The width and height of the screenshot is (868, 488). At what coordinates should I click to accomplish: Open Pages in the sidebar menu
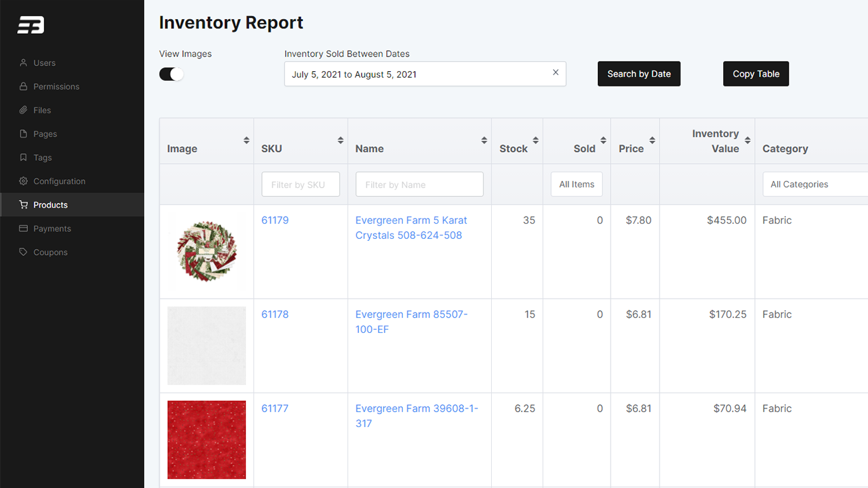pyautogui.click(x=45, y=134)
